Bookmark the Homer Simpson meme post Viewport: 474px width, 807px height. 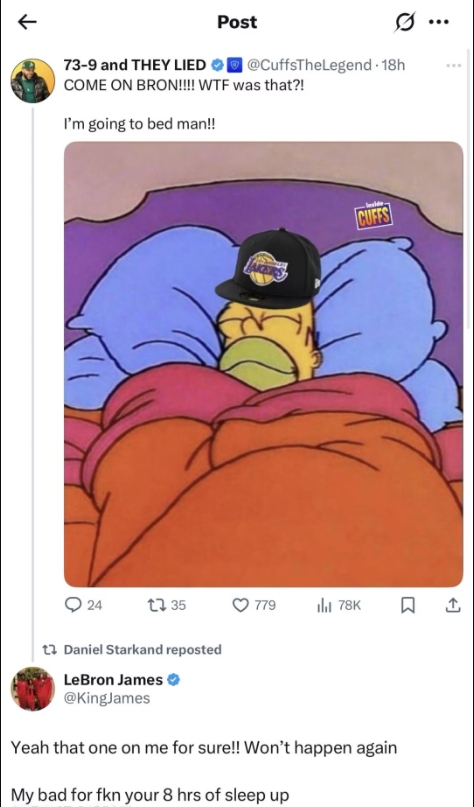click(x=407, y=606)
